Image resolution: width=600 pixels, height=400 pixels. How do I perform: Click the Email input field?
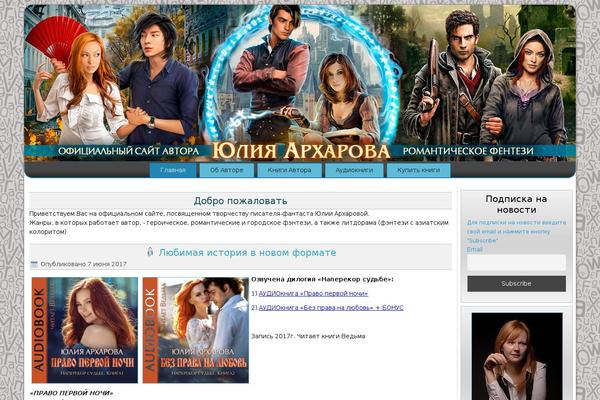[516, 263]
